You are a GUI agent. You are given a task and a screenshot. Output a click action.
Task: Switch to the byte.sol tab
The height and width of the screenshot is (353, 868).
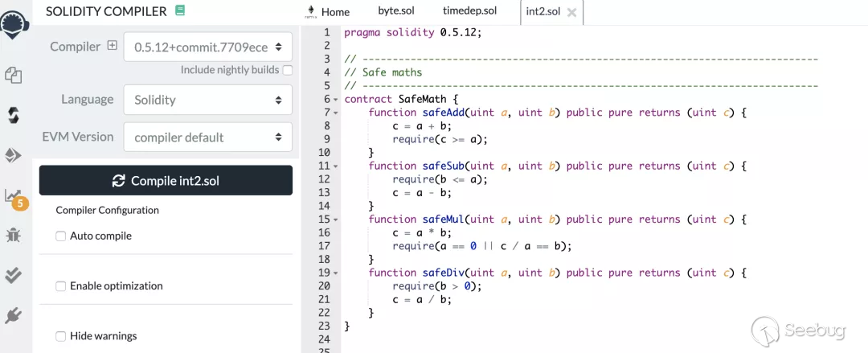395,11
